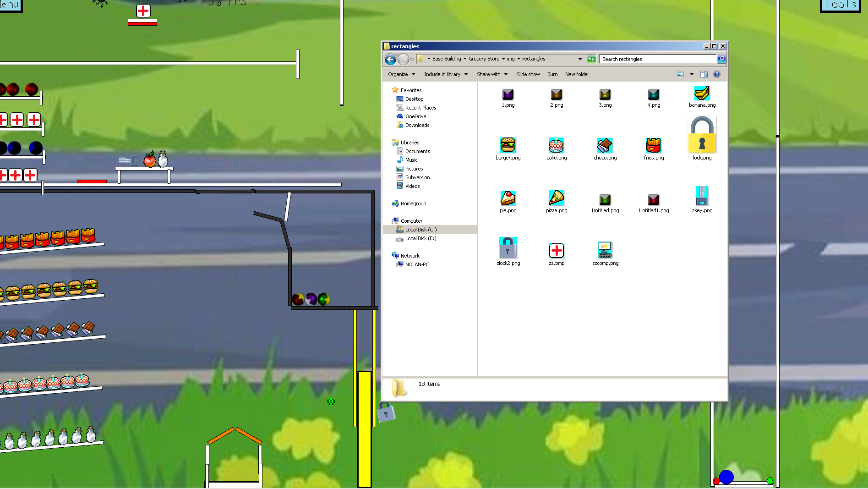Image resolution: width=868 pixels, height=489 pixels.
Task: Click the Search rectangles input field
Action: coord(657,59)
